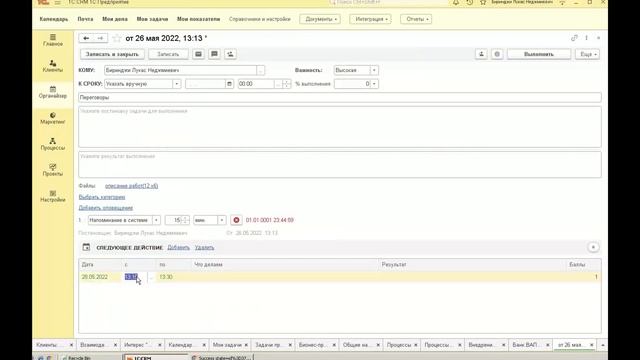Open the 1C CRM taskbar window button
The width and height of the screenshot is (640, 360).
[156, 358]
